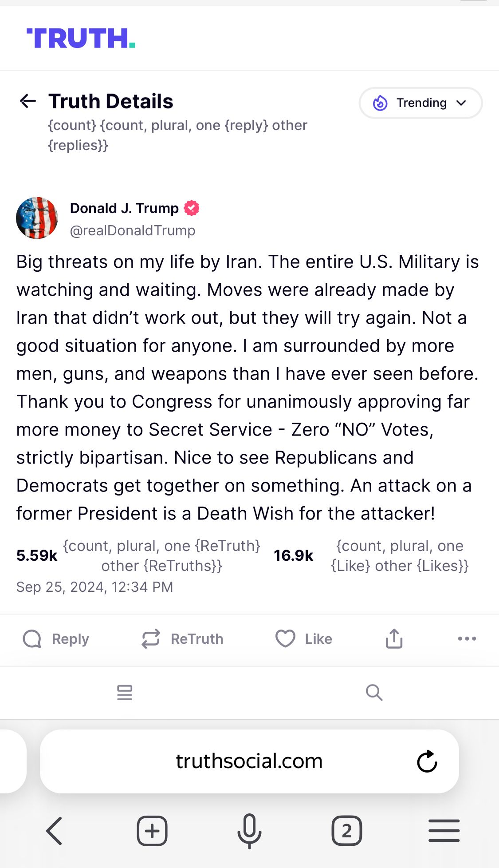This screenshot has width=499, height=868.
Task: Tap the Trending flame icon
Action: pos(380,103)
